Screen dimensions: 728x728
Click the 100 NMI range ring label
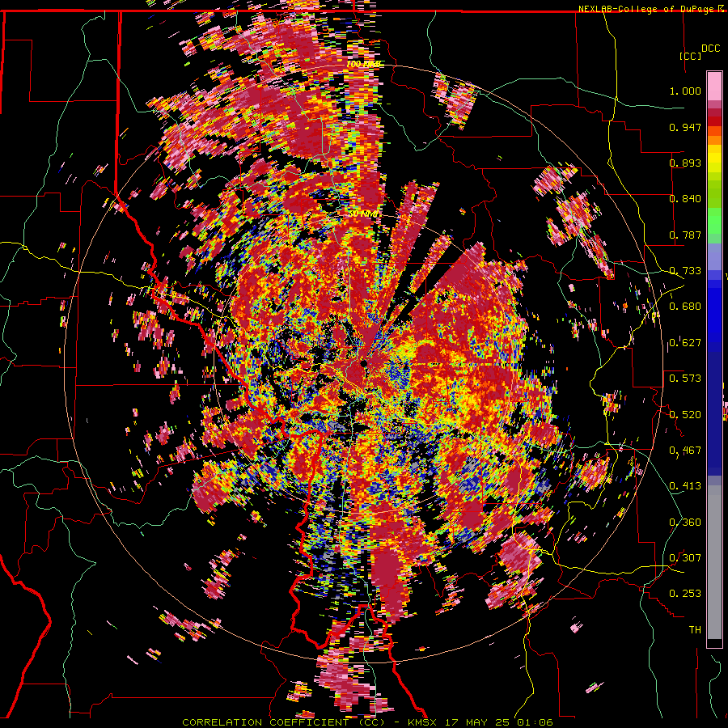[x=363, y=64]
